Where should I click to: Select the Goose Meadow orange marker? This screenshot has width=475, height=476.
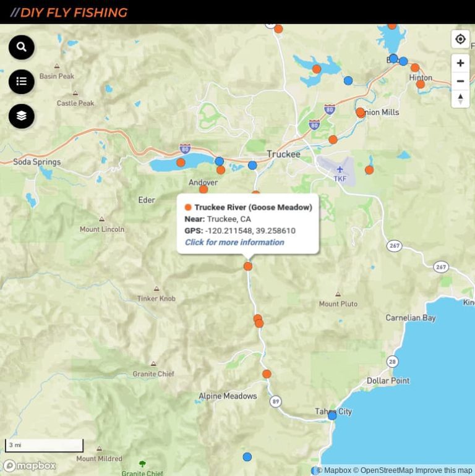tap(248, 266)
